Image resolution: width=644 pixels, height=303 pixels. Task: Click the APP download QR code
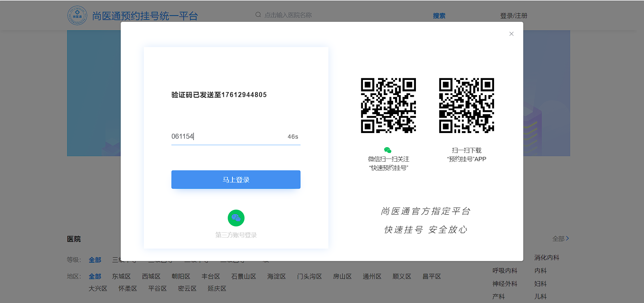(467, 105)
